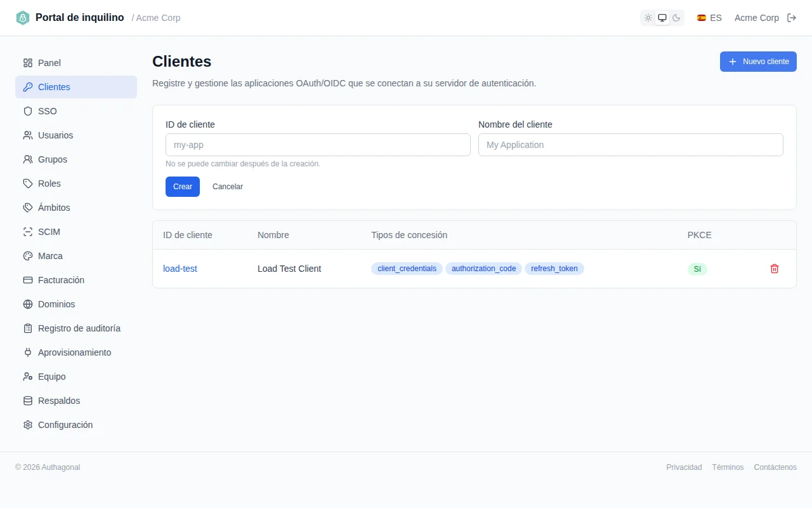The width and height of the screenshot is (812, 508).
Task: Click the Aprovisionamiento plug icon
Action: [28, 352]
